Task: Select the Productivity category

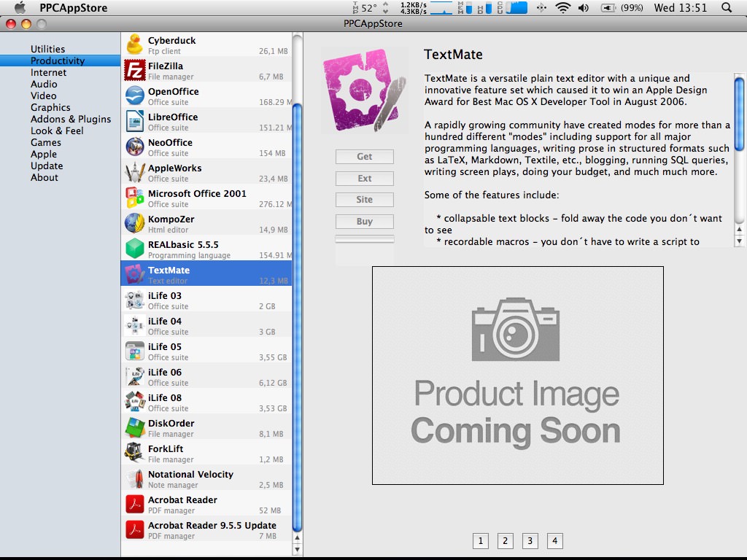Action: 60,61
